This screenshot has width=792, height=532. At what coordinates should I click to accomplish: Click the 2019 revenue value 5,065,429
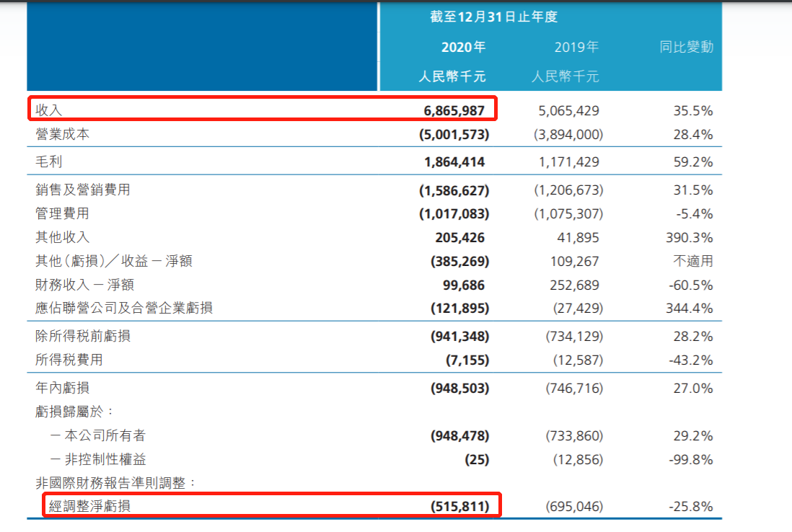pos(569,110)
